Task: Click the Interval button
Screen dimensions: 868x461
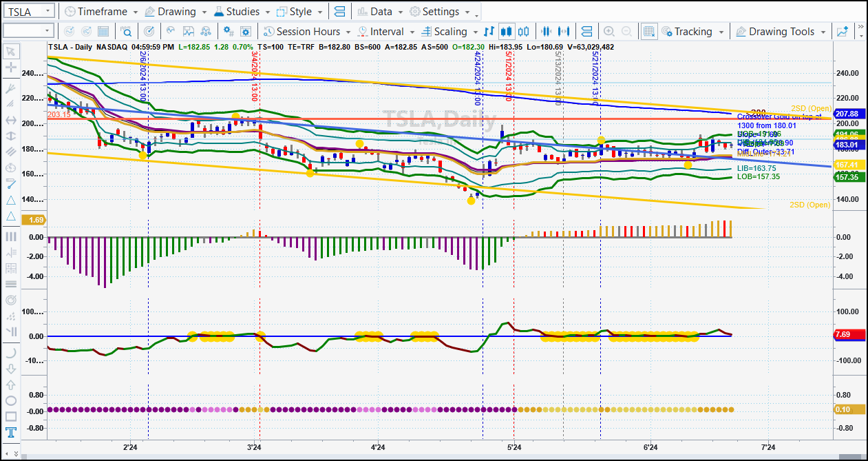Action: coord(381,32)
